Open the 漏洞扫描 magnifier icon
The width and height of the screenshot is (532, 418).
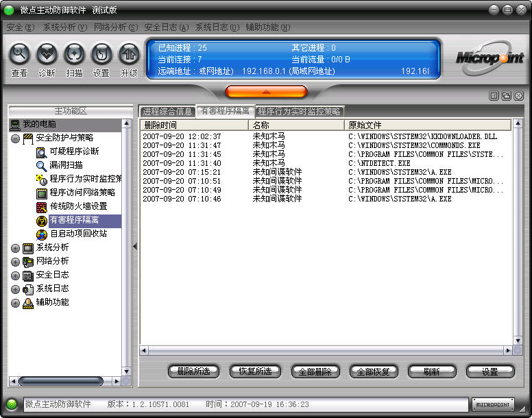click(x=41, y=166)
